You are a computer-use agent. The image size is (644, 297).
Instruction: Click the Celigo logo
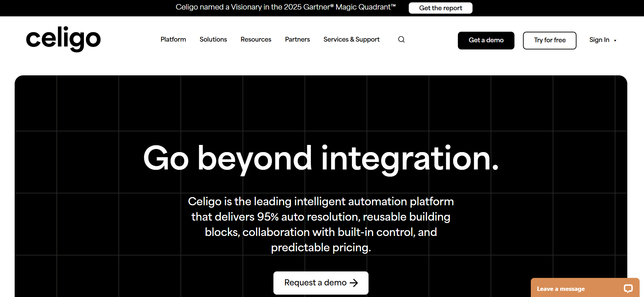click(x=63, y=39)
